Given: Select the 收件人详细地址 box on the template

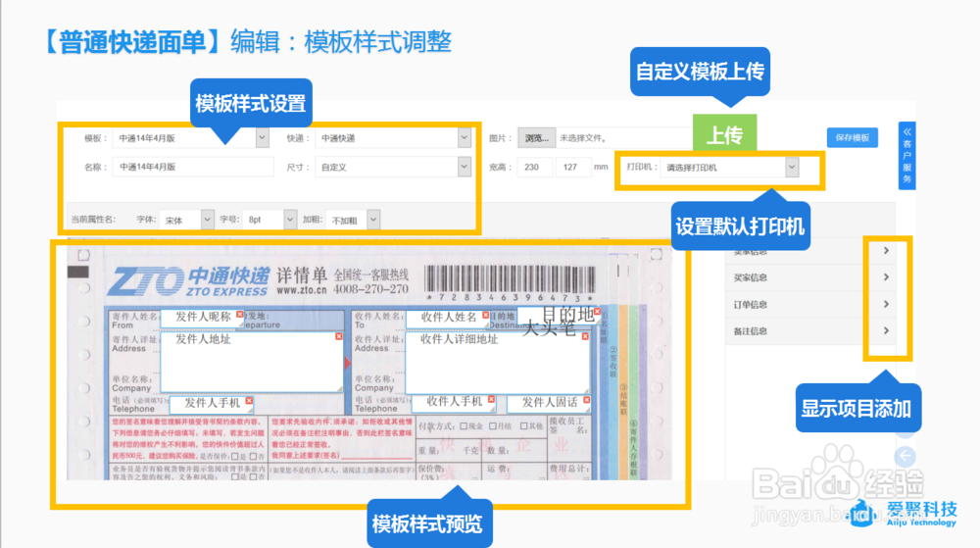Looking at the screenshot, I should point(498,363).
